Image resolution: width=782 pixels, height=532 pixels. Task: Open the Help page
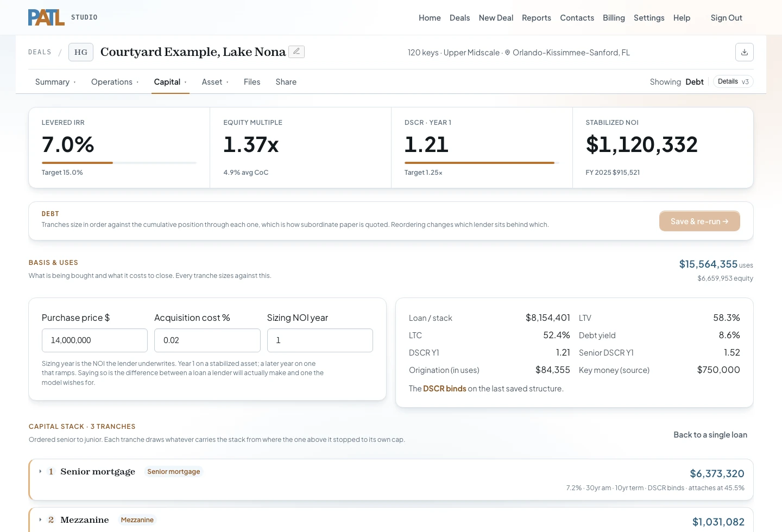click(682, 18)
